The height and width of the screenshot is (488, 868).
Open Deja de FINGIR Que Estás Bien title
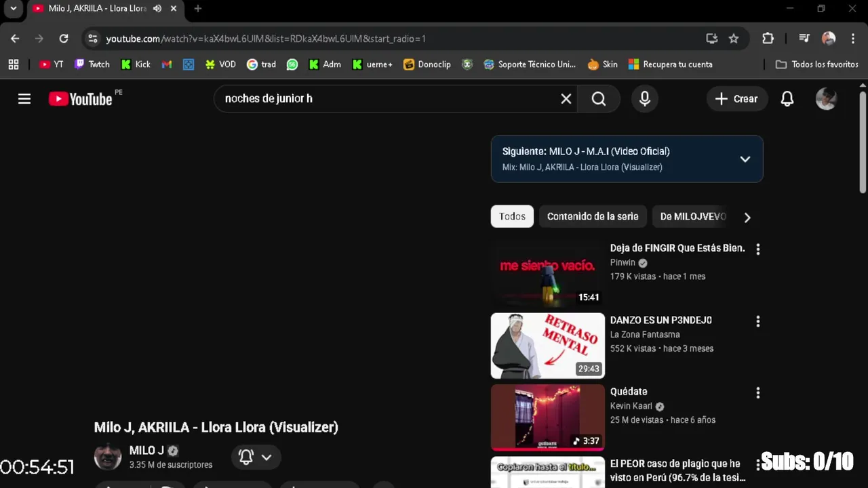[x=677, y=248]
